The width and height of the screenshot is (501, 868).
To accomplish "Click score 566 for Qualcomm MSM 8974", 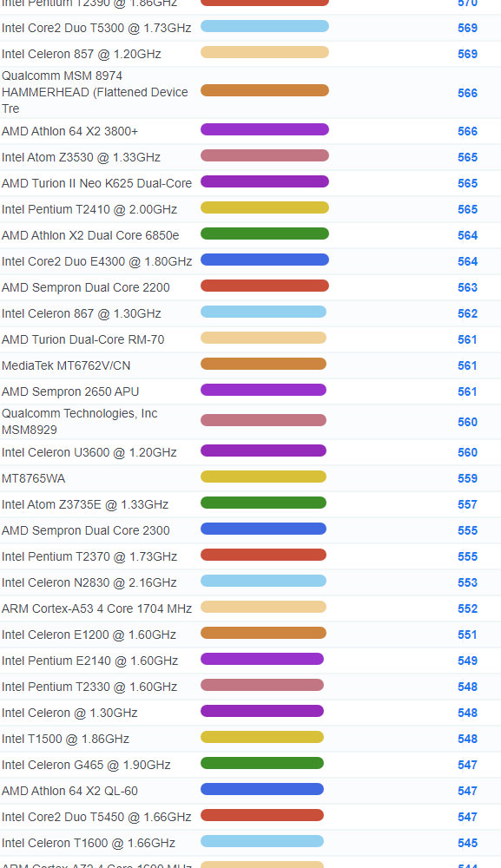I will (x=467, y=93).
